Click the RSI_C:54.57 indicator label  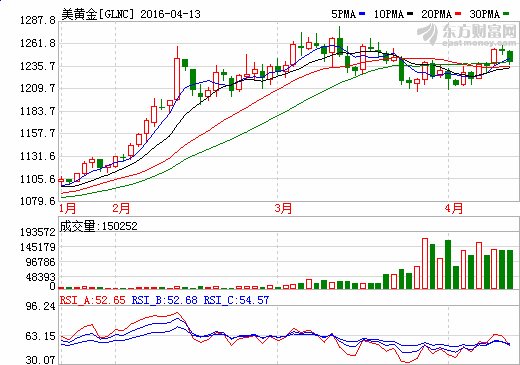(236, 300)
